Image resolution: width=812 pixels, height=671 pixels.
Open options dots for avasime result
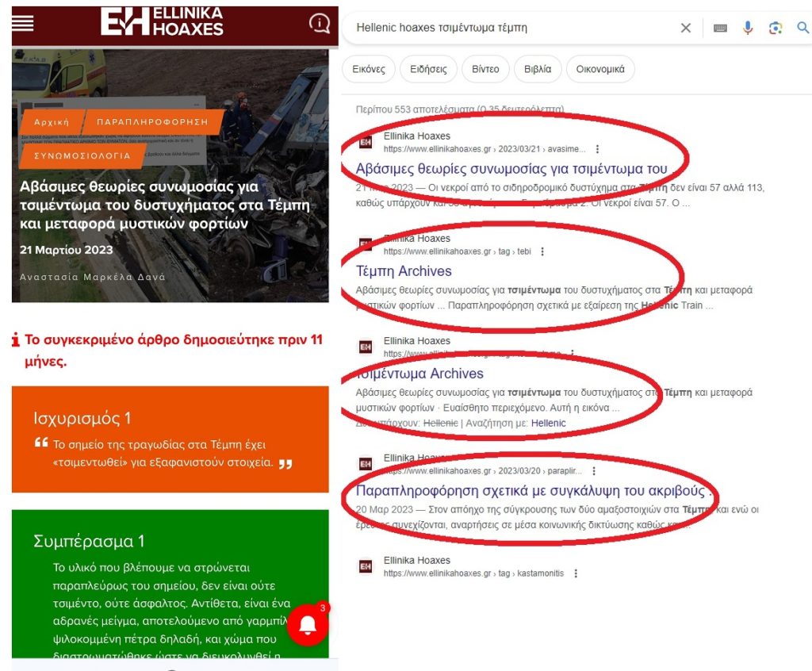click(x=597, y=149)
